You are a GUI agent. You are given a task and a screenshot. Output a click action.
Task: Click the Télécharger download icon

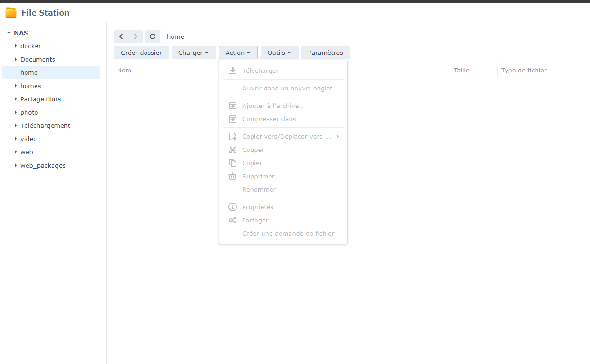(x=233, y=71)
